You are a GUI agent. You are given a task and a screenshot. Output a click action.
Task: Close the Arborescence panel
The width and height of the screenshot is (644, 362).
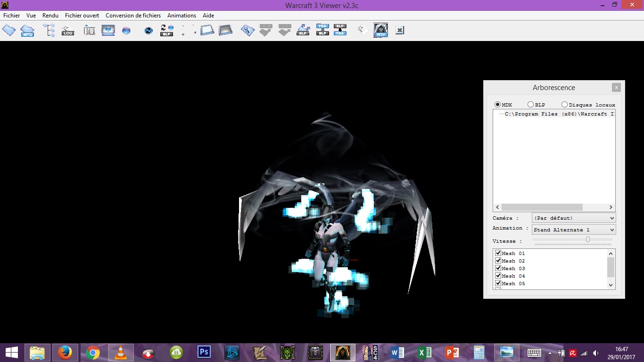coord(616,87)
